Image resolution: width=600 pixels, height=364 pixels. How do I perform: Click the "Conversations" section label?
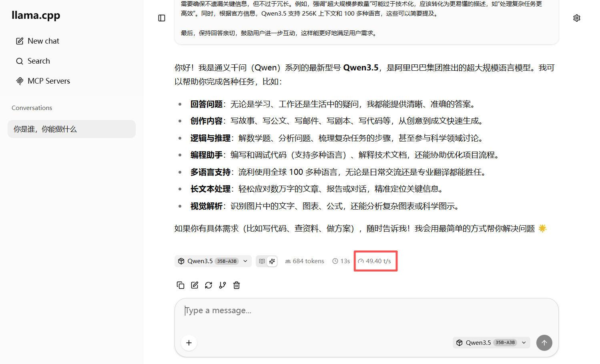[x=32, y=108]
